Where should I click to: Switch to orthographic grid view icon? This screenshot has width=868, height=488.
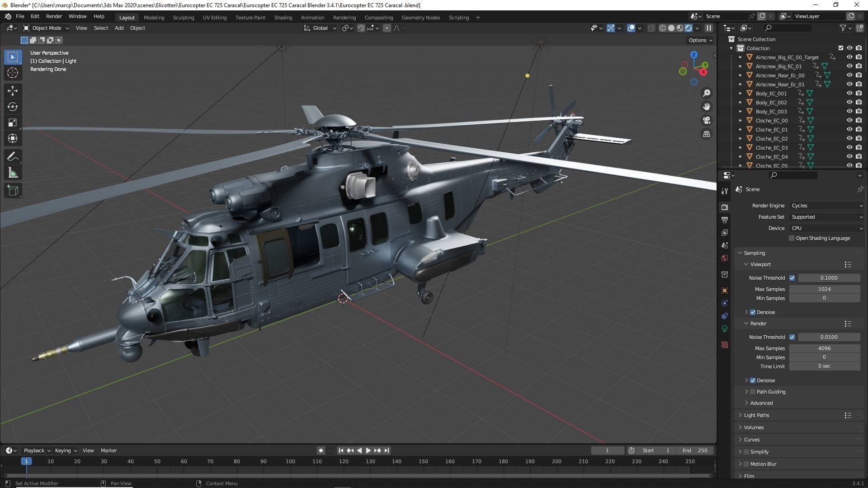(x=706, y=134)
